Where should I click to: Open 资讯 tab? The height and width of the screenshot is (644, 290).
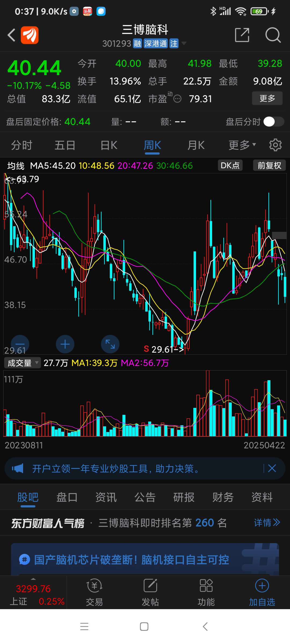click(106, 497)
